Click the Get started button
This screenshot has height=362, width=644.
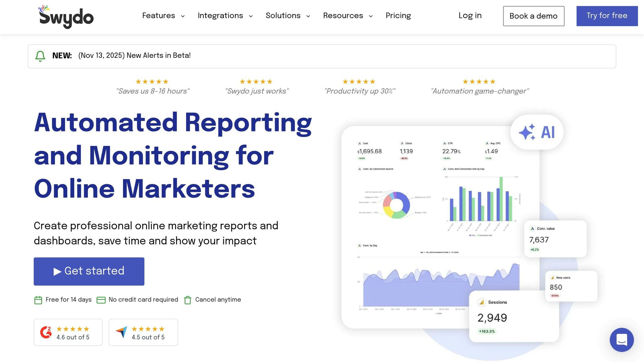click(x=89, y=271)
